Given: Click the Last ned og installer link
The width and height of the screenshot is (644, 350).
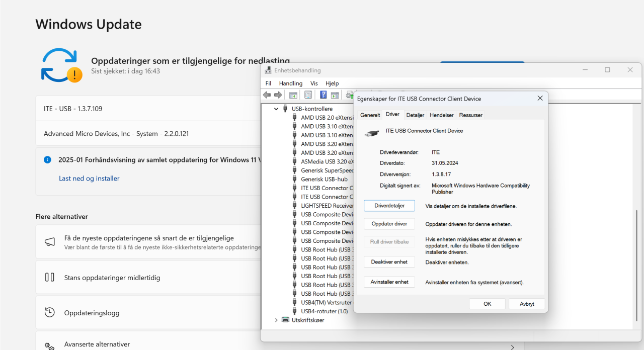Looking at the screenshot, I should pyautogui.click(x=89, y=179).
